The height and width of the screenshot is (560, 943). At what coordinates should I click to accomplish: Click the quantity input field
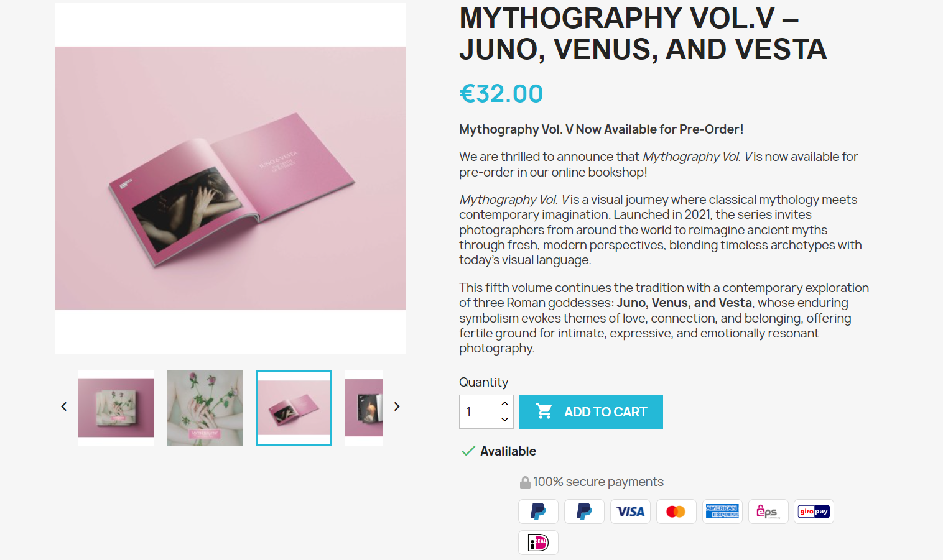[478, 411]
